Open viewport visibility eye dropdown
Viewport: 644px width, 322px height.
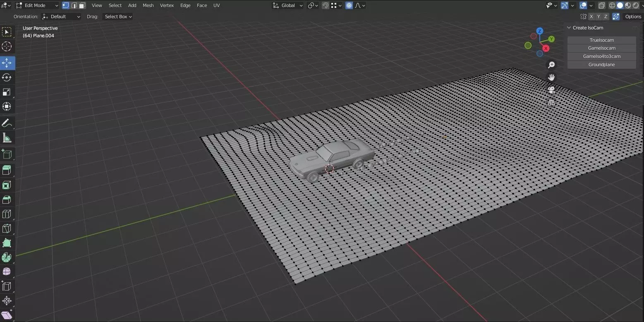pyautogui.click(x=551, y=5)
